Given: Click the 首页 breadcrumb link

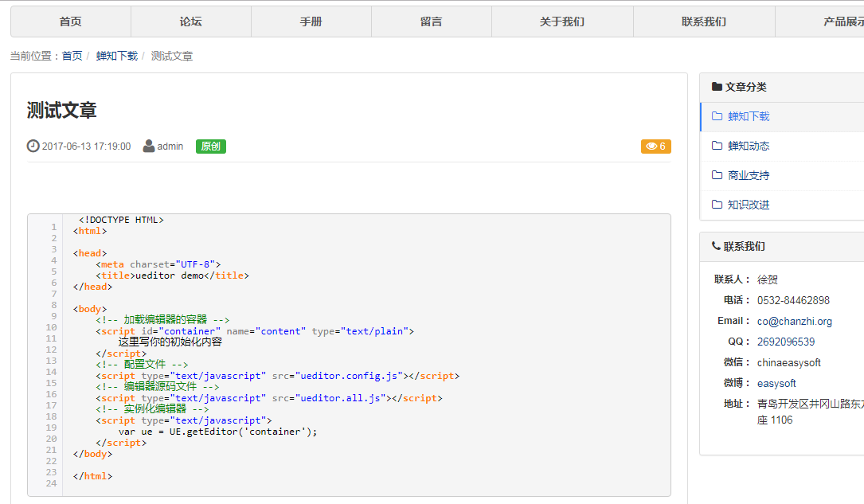Looking at the screenshot, I should tap(72, 56).
